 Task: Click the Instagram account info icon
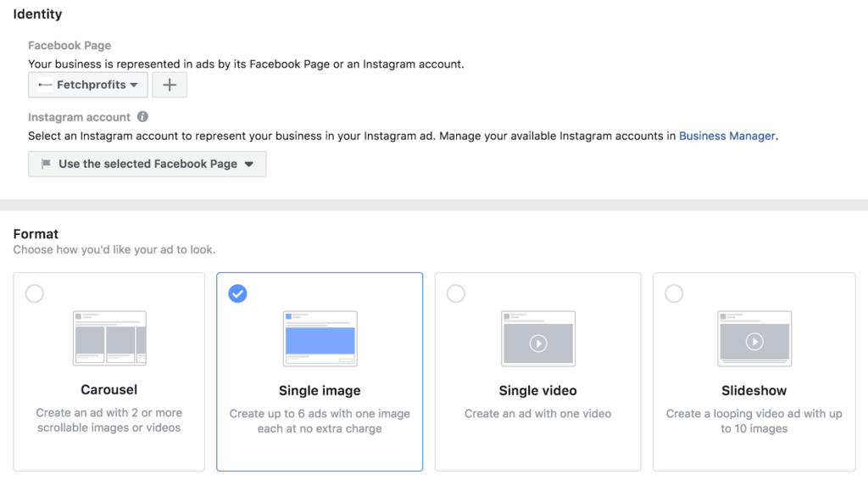point(142,117)
